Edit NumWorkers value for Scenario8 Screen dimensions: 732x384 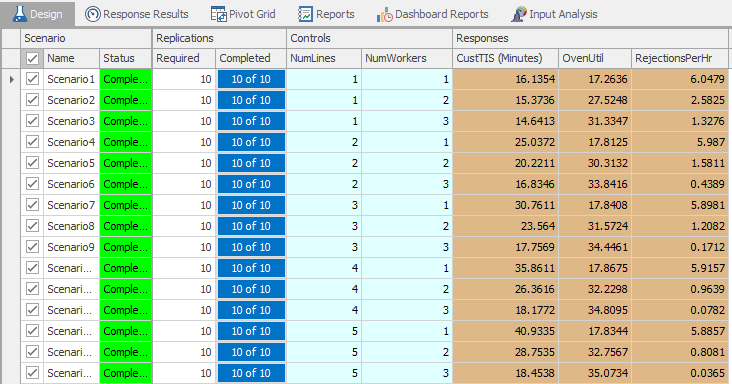click(407, 226)
